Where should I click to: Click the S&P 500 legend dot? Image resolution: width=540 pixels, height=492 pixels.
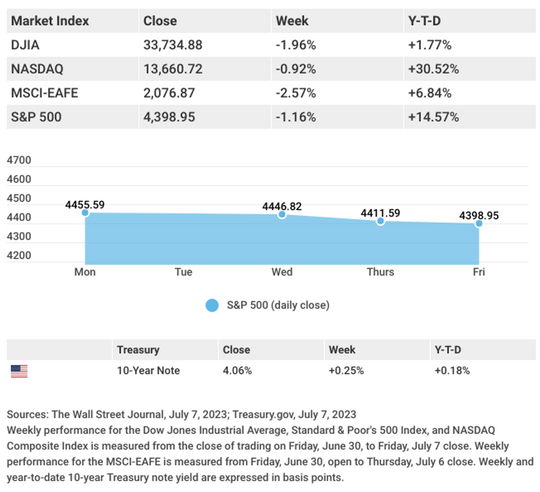[x=212, y=305]
